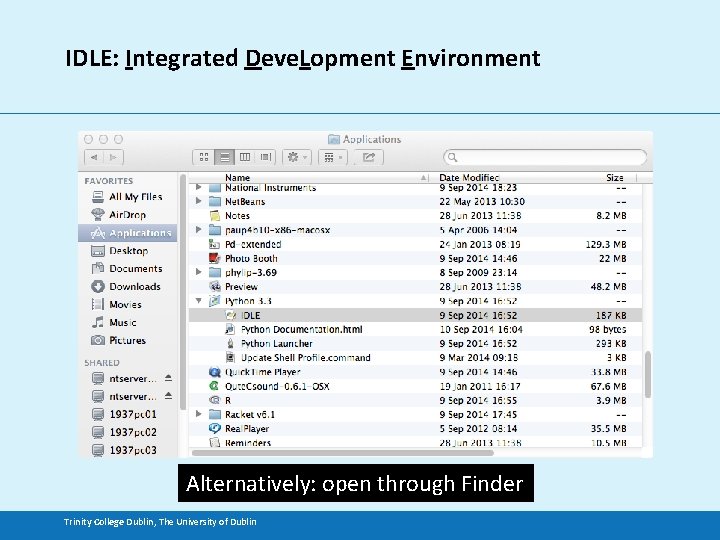Click the 98 bytes size cell
720x540 pixels.
coord(608,330)
